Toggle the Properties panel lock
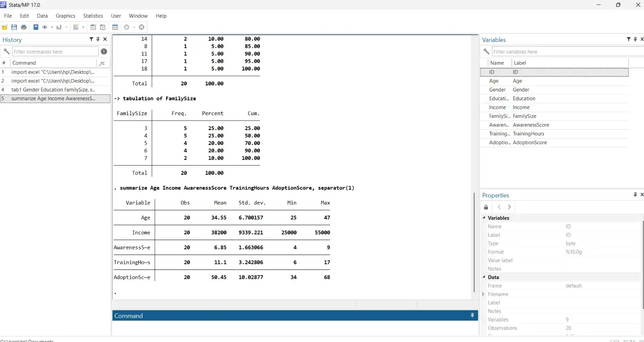The image size is (644, 342). [486, 207]
